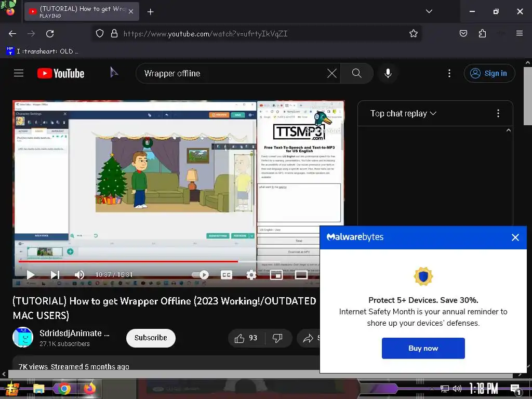Bookmark this page with star icon
The width and height of the screenshot is (532, 399).
[413, 33]
